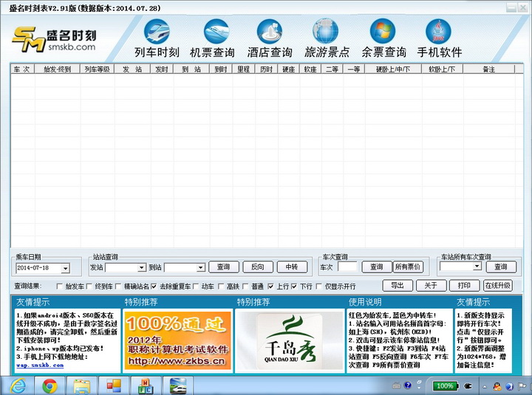This screenshot has height=395, width=532.
Task: Click the power plug tray icon
Action: click(468, 386)
